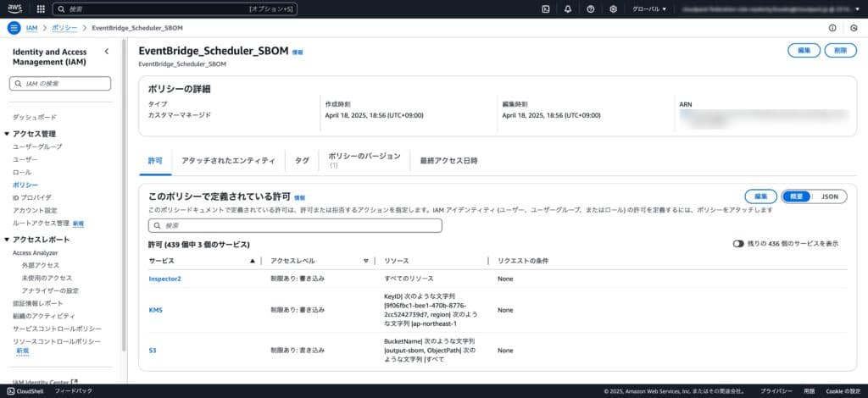Open the help question mark icon
The height and width of the screenshot is (398, 868).
point(591,8)
